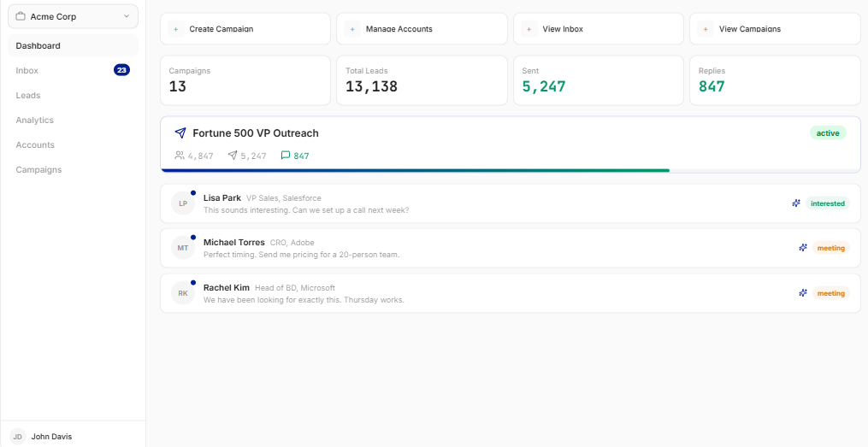
Task: Click Michael Torres's pricing request message
Action: click(x=302, y=255)
